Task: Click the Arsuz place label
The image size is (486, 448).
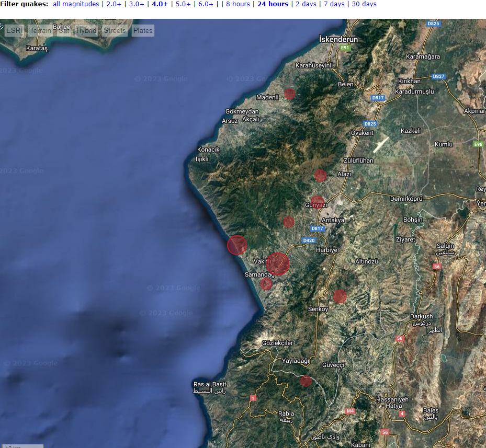Action: click(230, 121)
